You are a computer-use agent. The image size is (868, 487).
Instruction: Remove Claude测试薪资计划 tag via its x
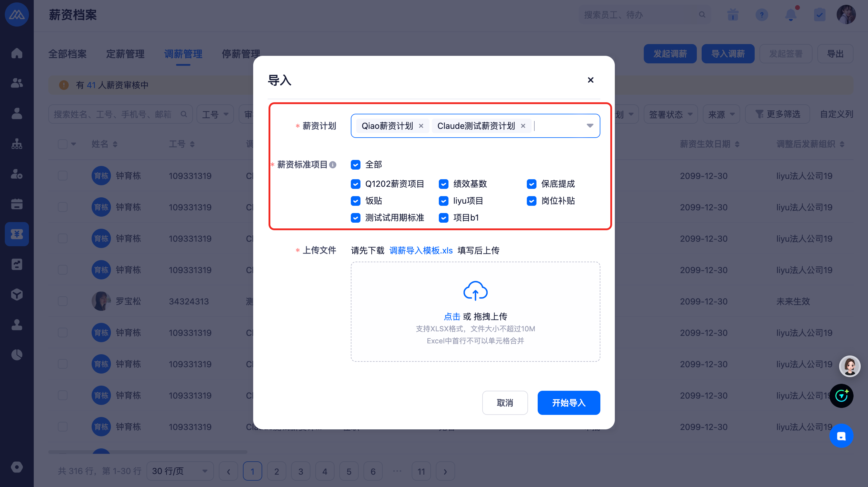click(x=523, y=126)
